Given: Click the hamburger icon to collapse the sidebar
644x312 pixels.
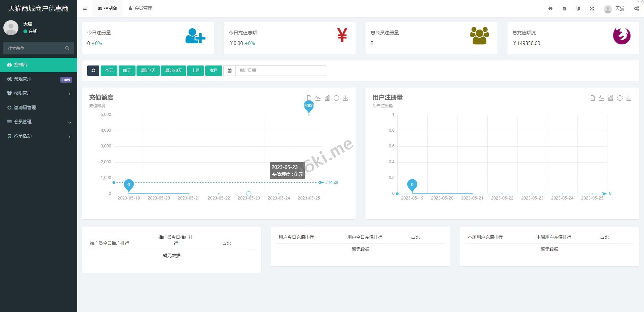Looking at the screenshot, I should tap(85, 8).
